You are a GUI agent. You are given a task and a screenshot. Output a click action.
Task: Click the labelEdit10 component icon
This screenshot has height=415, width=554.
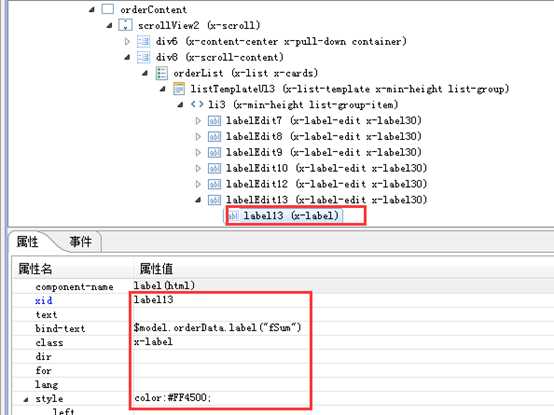pyautogui.click(x=214, y=168)
